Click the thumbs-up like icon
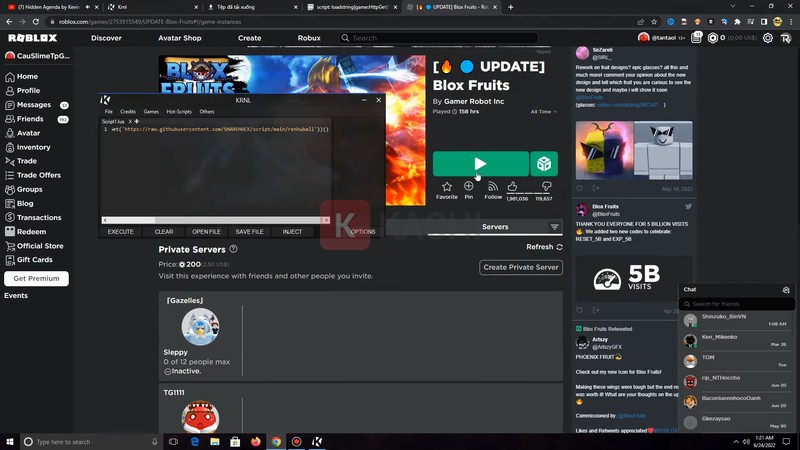This screenshot has height=450, width=800. (x=512, y=186)
